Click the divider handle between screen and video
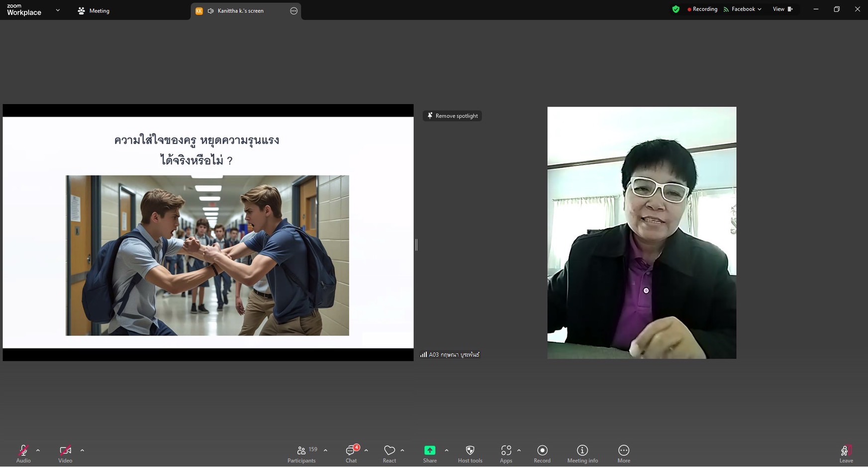 point(416,244)
